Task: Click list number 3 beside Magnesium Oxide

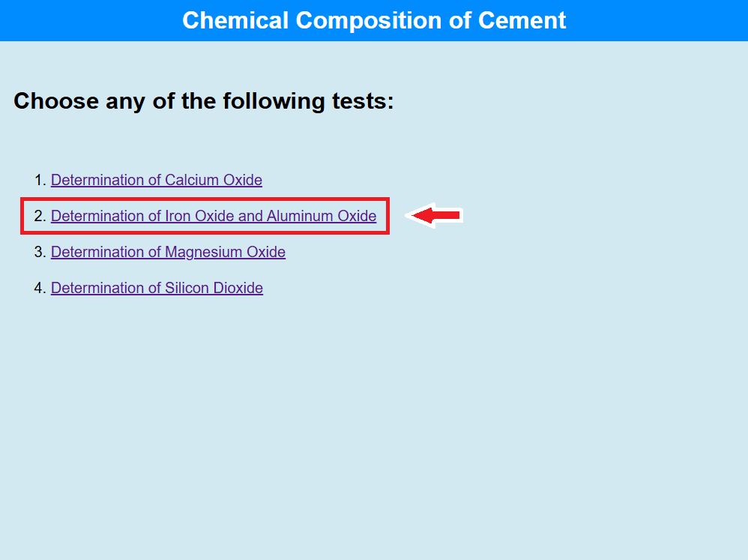Action: coord(40,252)
